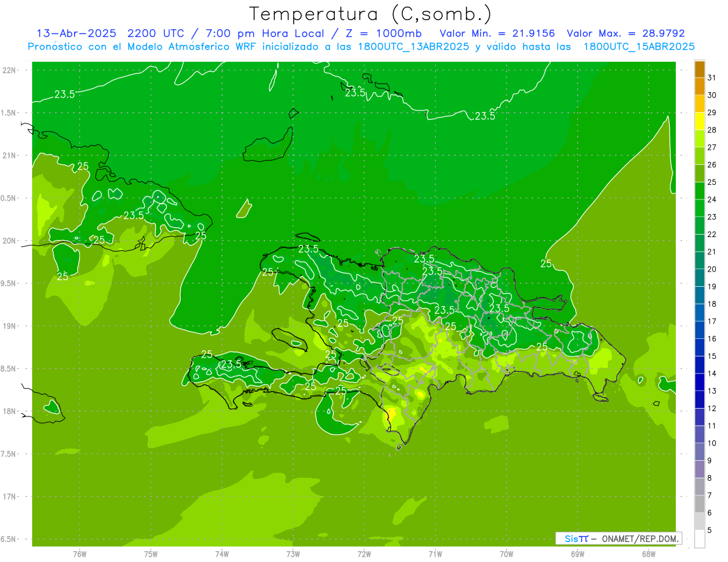Click the '29' label on the color scale
This screenshot has height=562, width=728.
click(712, 112)
